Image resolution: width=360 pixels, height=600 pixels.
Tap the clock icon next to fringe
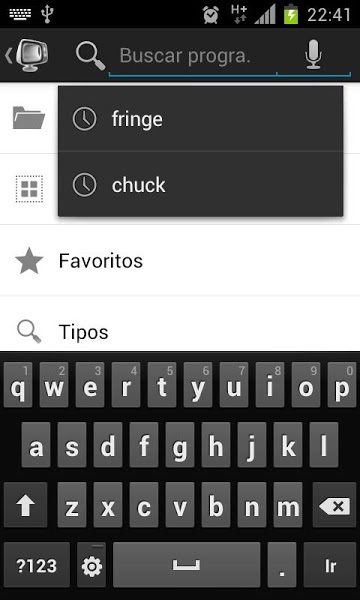[x=84, y=119]
